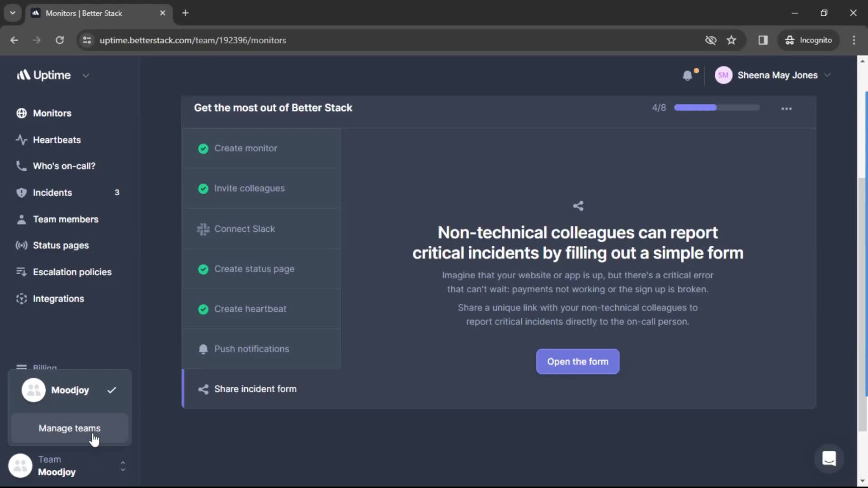Go to Integrations page
Screen dimensions: 868x488
(x=58, y=298)
